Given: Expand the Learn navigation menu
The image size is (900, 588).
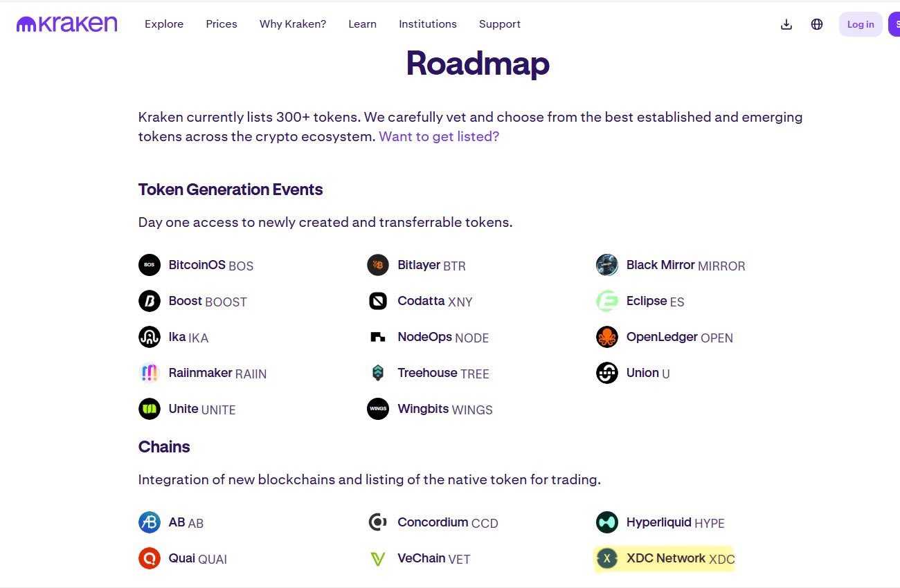Looking at the screenshot, I should pyautogui.click(x=363, y=24).
